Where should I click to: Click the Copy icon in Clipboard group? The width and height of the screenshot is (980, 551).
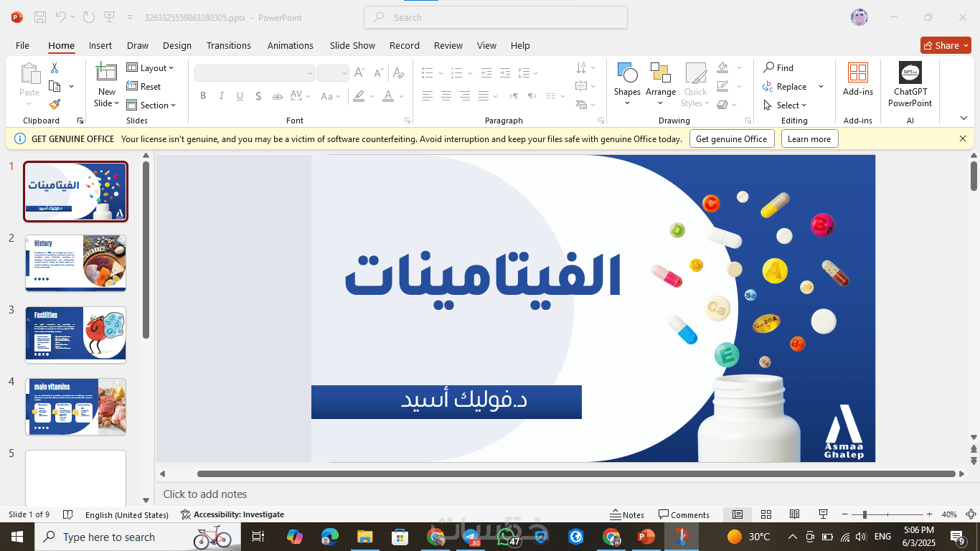[x=55, y=87]
